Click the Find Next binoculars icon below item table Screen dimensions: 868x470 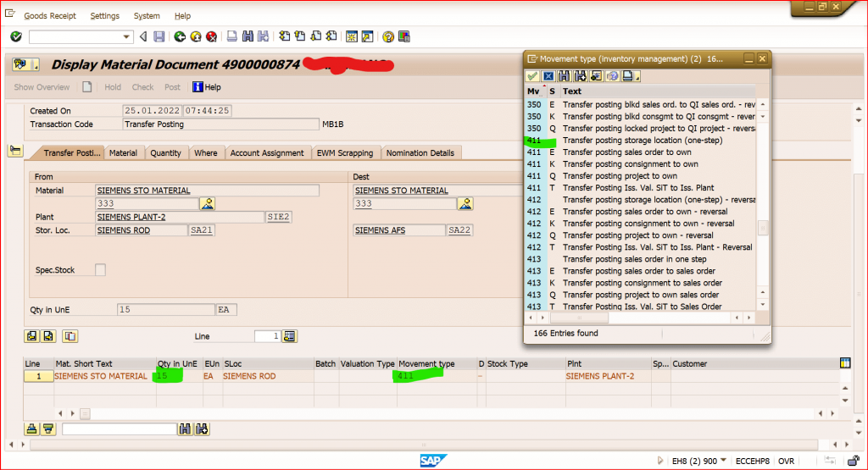(202, 429)
